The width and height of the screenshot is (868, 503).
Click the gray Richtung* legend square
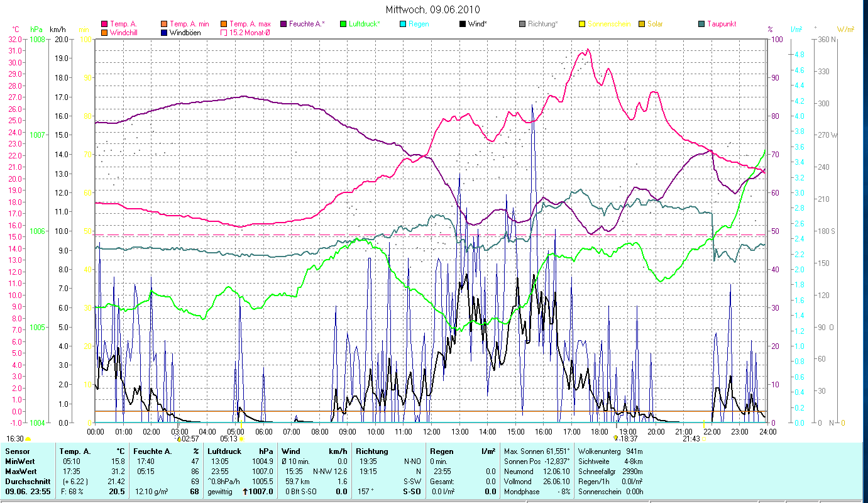[x=522, y=24]
